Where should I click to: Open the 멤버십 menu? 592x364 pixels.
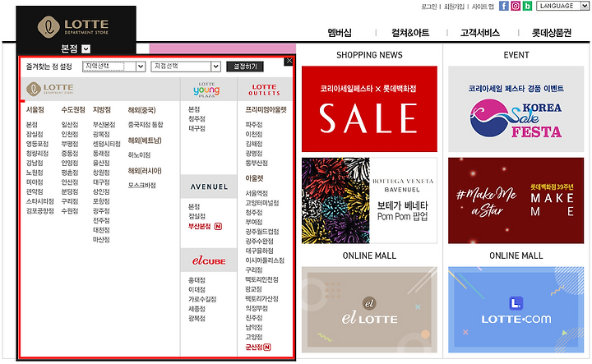pos(340,33)
